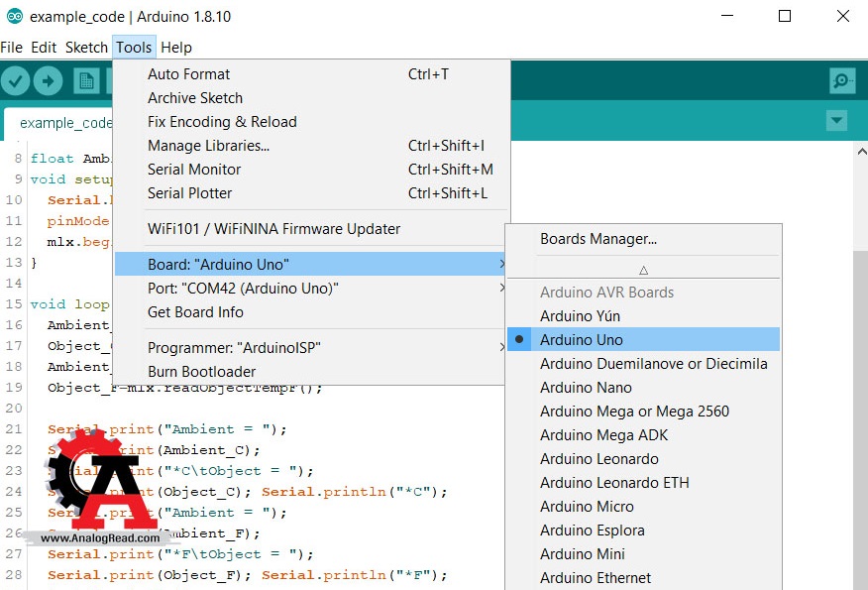This screenshot has width=868, height=590.
Task: Expand the Port: "COM42 (Arduino Uno)" submenu
Action: [x=310, y=289]
